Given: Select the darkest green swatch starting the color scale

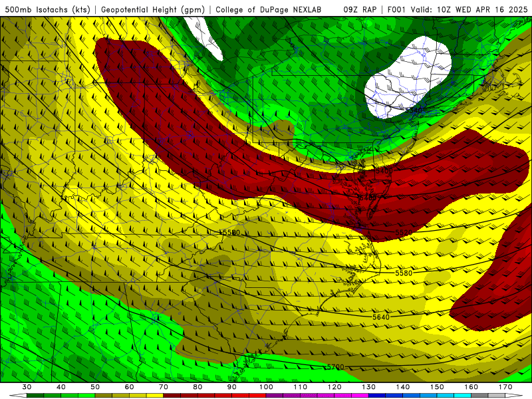Looking at the screenshot, I should pyautogui.click(x=35, y=396).
